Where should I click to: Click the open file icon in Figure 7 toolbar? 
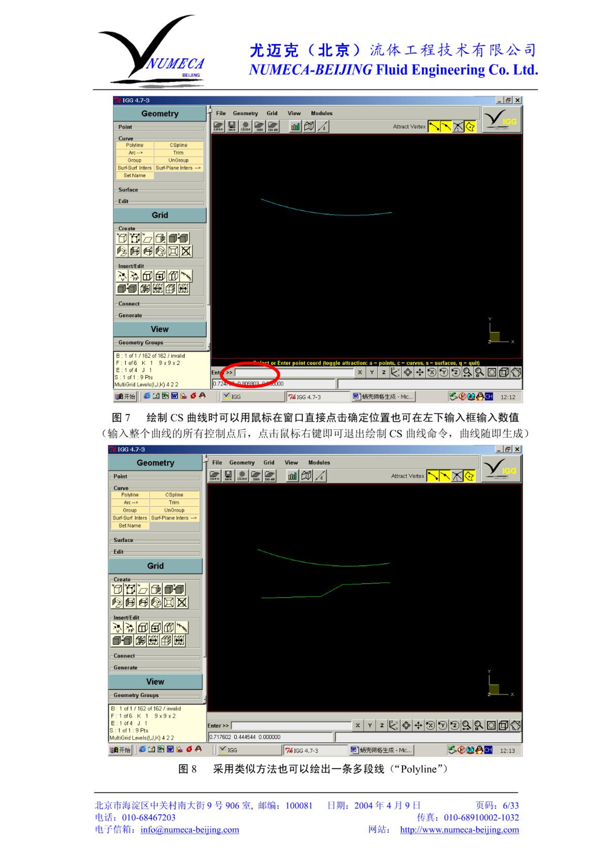tap(218, 126)
